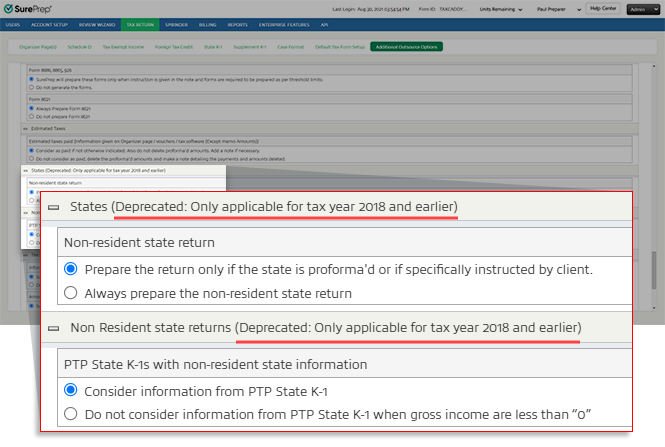Switch to the State K-1 tab

click(213, 47)
